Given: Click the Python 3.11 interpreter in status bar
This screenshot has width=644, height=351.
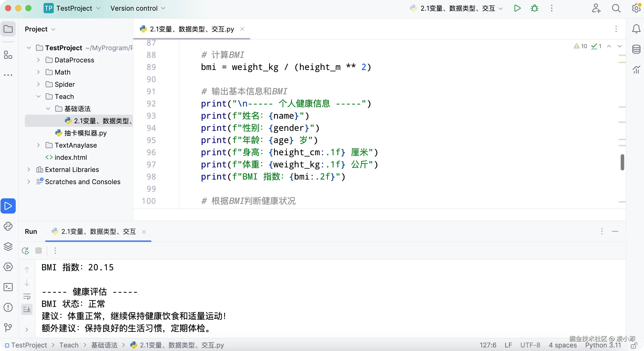Looking at the screenshot, I should point(603,345).
